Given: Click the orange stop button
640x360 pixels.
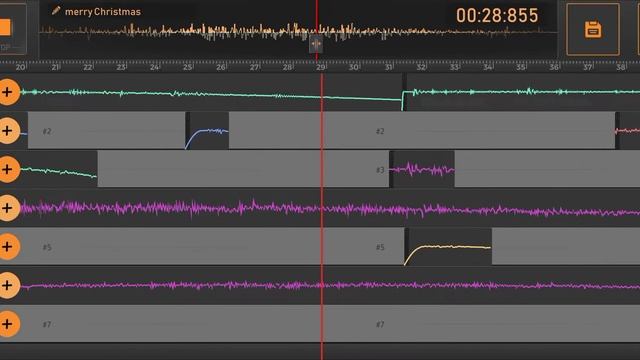Looking at the screenshot, I should 5,27.
